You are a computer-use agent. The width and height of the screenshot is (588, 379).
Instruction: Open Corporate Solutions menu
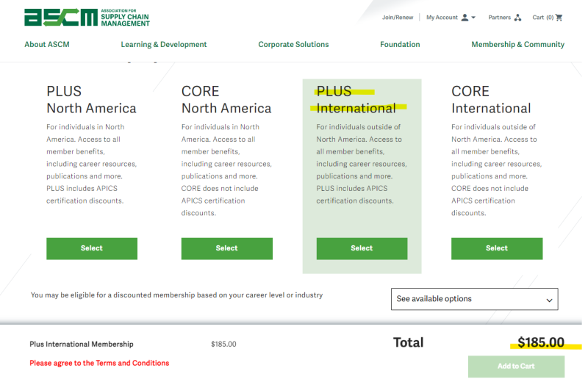pyautogui.click(x=293, y=44)
